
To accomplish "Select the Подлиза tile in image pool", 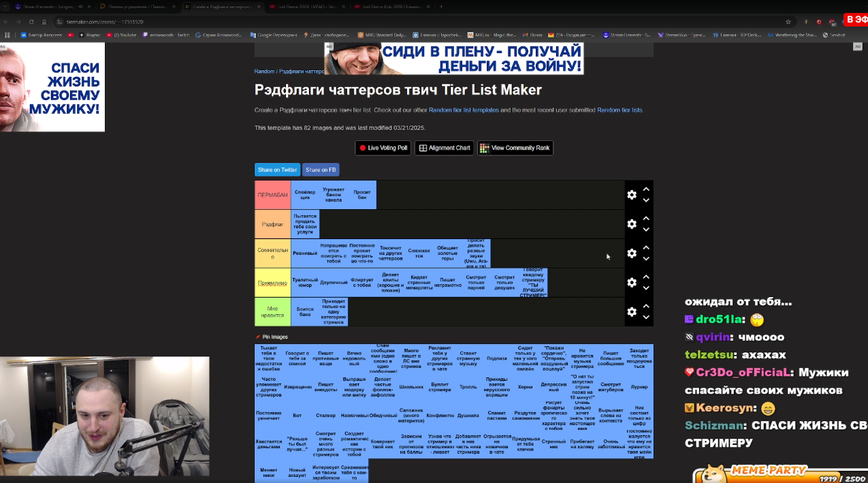I will point(497,358).
